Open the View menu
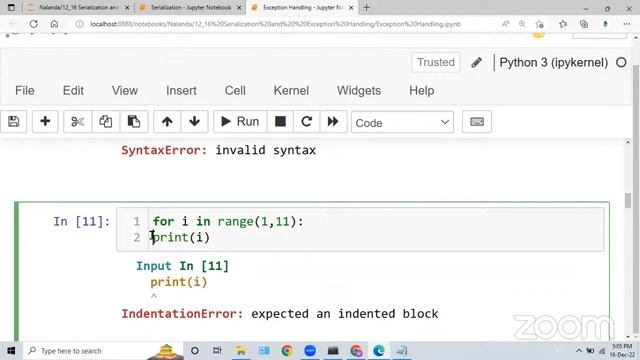640x360 pixels. tap(125, 91)
